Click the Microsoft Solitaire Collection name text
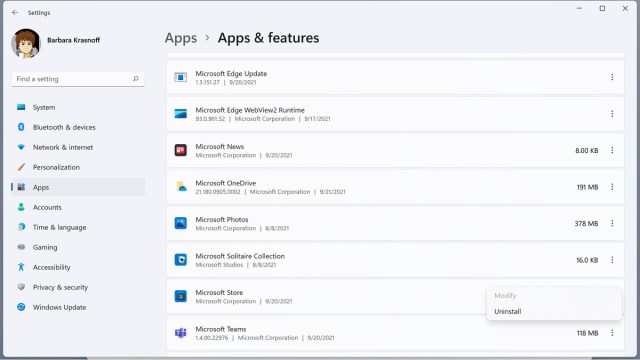This screenshot has width=640, height=360. pyautogui.click(x=240, y=256)
